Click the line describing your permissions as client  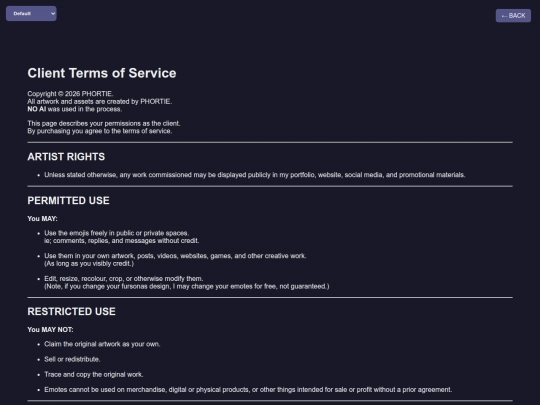coord(104,123)
